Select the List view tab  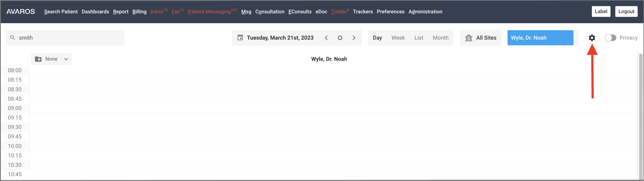(x=419, y=38)
